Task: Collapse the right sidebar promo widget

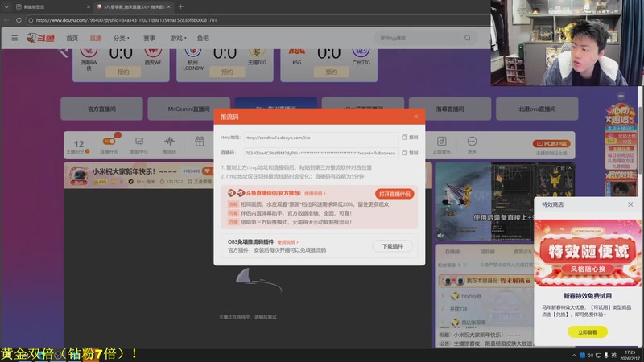Action: (621, 96)
